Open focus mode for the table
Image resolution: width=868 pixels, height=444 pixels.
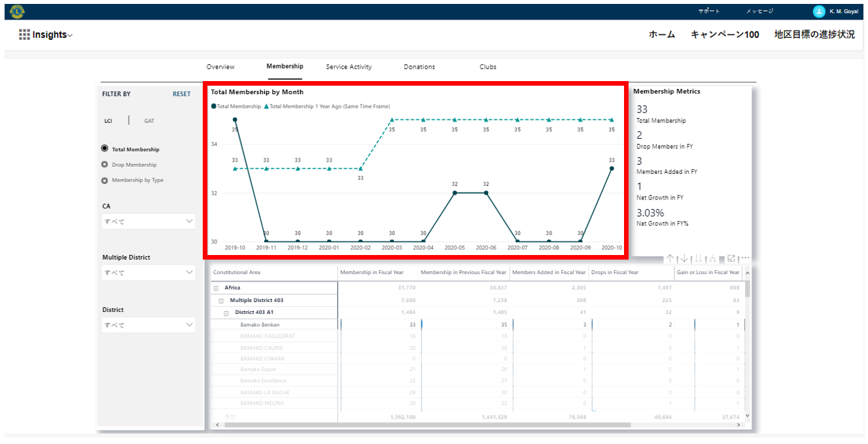[x=731, y=259]
